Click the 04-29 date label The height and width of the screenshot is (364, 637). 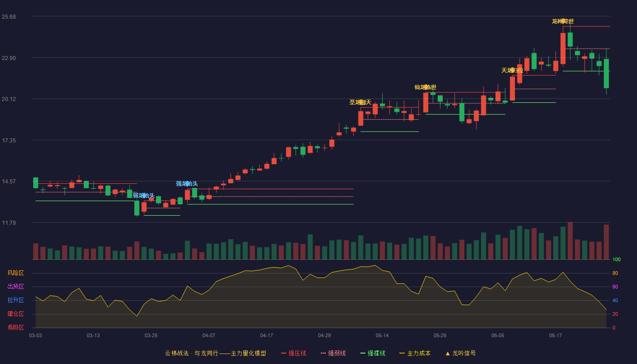pos(324,335)
